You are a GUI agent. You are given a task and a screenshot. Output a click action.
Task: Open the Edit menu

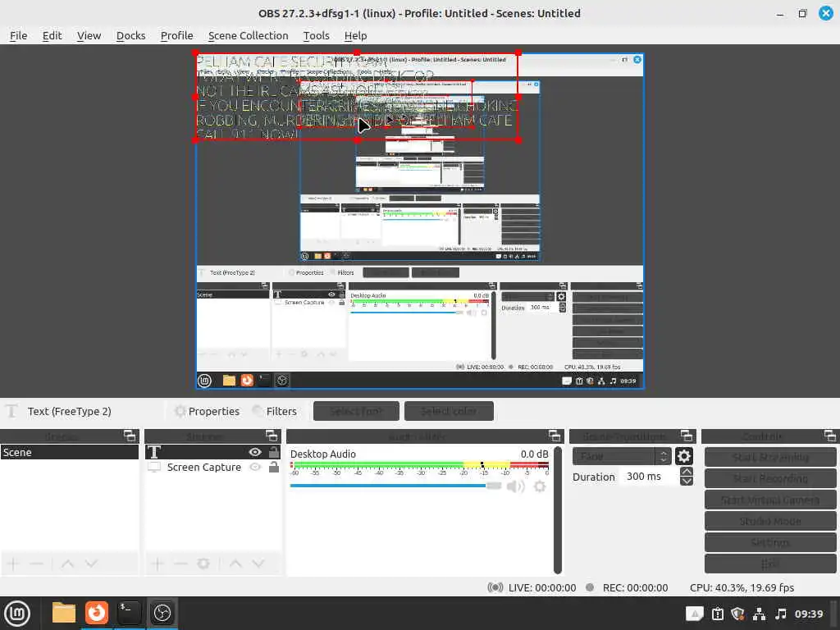coord(52,35)
